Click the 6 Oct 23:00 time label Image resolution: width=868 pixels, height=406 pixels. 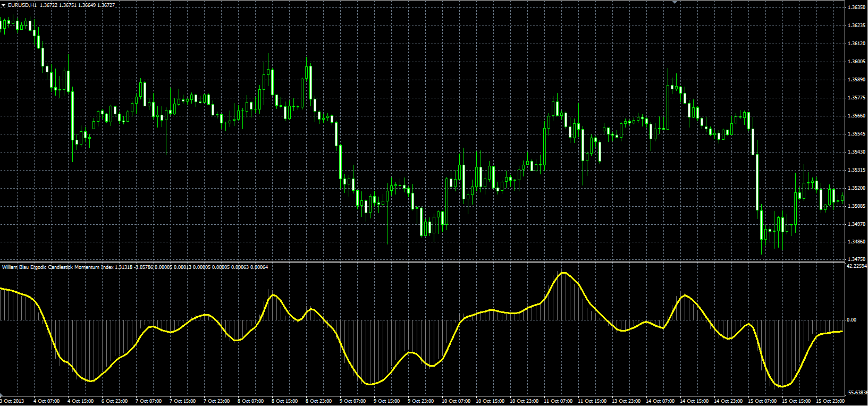point(114,401)
